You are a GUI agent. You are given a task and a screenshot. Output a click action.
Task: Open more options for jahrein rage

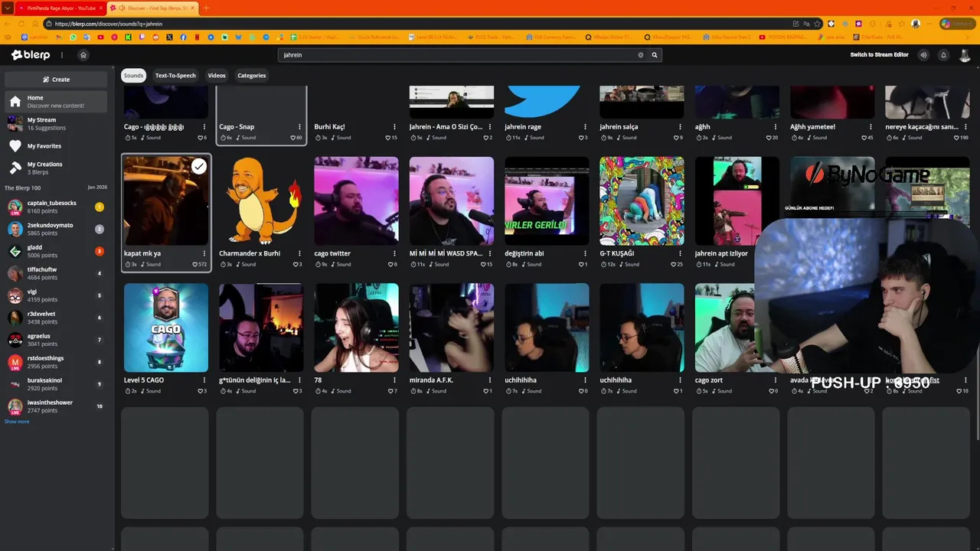[x=585, y=126]
